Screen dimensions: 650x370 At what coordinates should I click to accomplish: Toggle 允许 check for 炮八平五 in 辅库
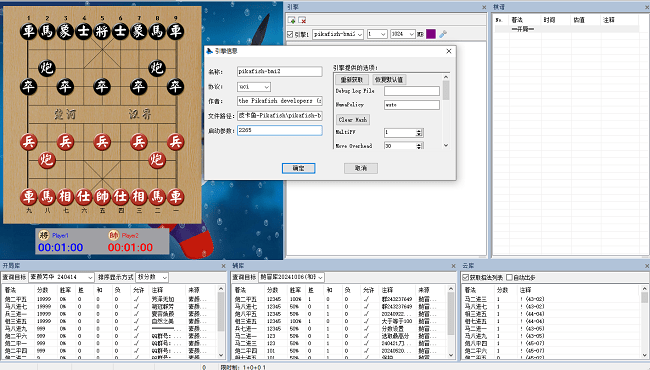[x=366, y=314]
